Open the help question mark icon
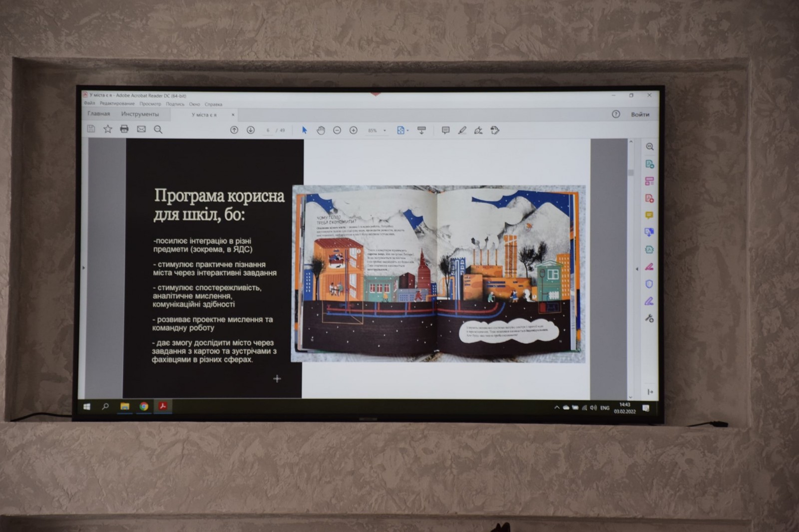The width and height of the screenshot is (799, 532). click(616, 114)
